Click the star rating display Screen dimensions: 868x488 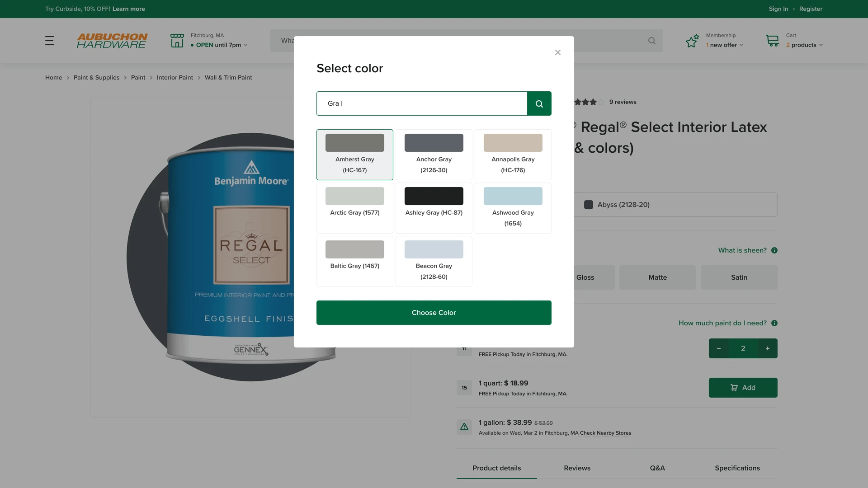click(x=589, y=102)
